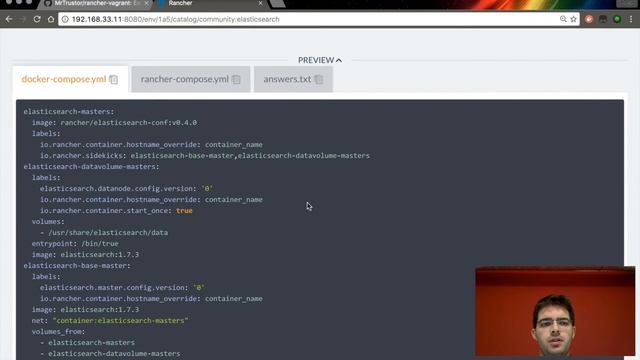
Task: Click the orange 'true' start_once value
Action: [x=184, y=211]
